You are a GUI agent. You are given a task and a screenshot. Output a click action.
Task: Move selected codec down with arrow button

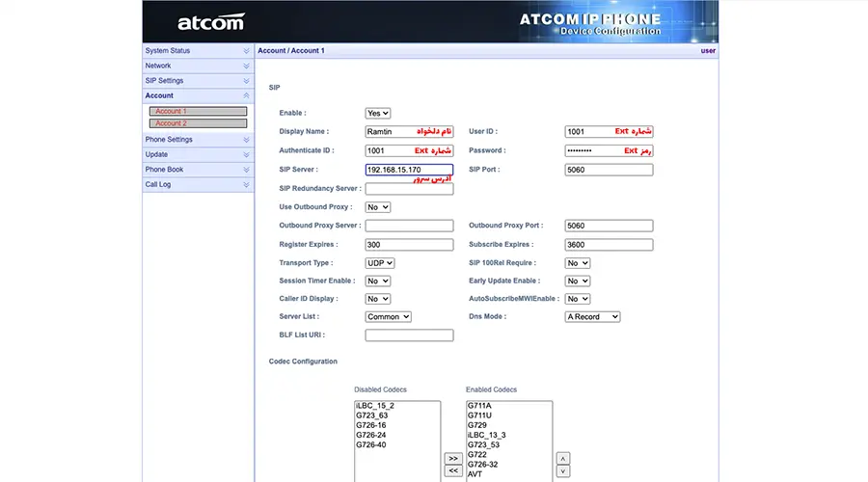click(x=562, y=471)
